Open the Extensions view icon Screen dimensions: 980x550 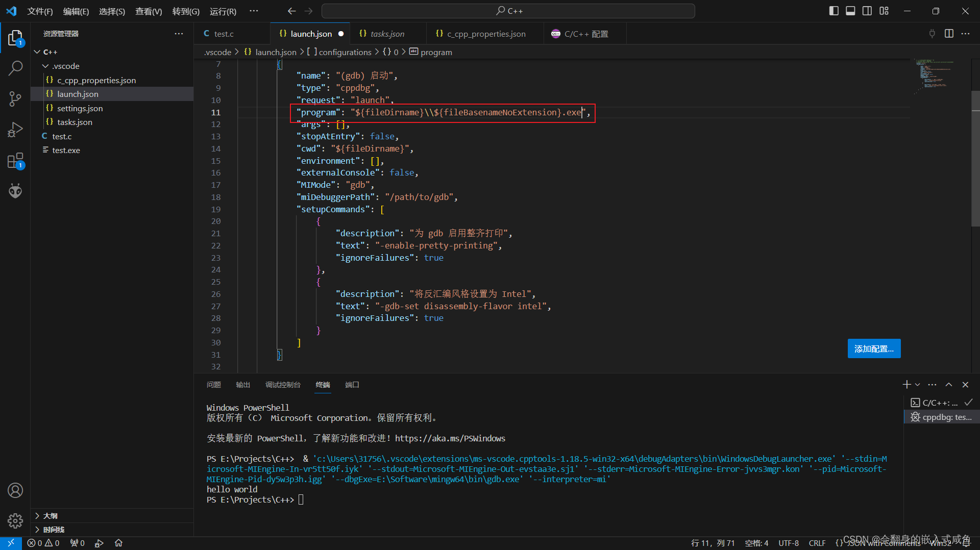[x=15, y=161]
